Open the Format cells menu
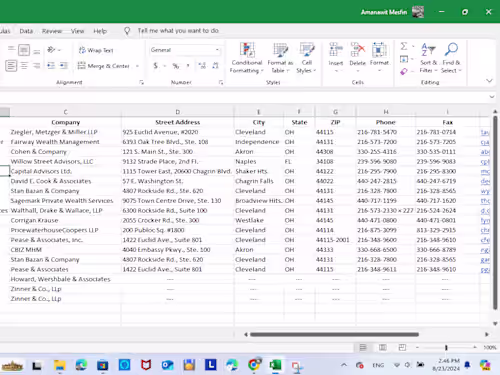Image resolution: width=500 pixels, height=375 pixels. 379,57
